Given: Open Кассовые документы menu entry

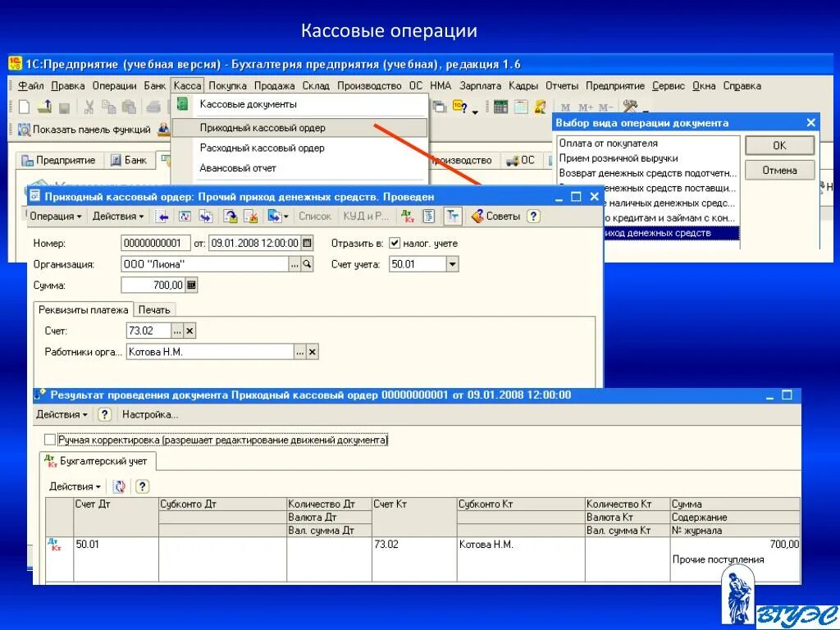Looking at the screenshot, I should click(300, 104).
